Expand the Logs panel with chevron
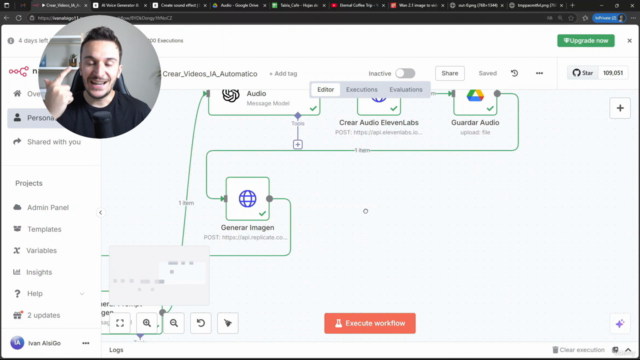 coord(628,350)
